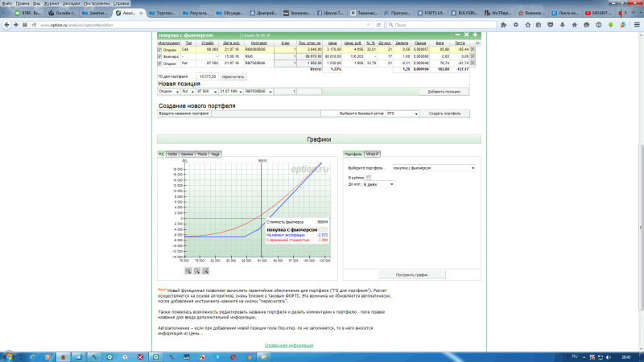Collapse the portfolio panel with the minus icon
Viewport: 644px width, 362px height.
(457, 35)
